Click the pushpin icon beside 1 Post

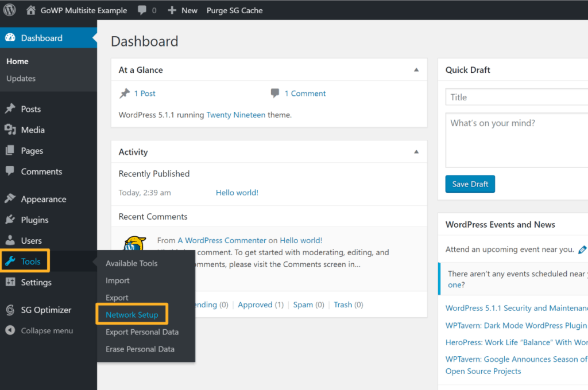[125, 93]
